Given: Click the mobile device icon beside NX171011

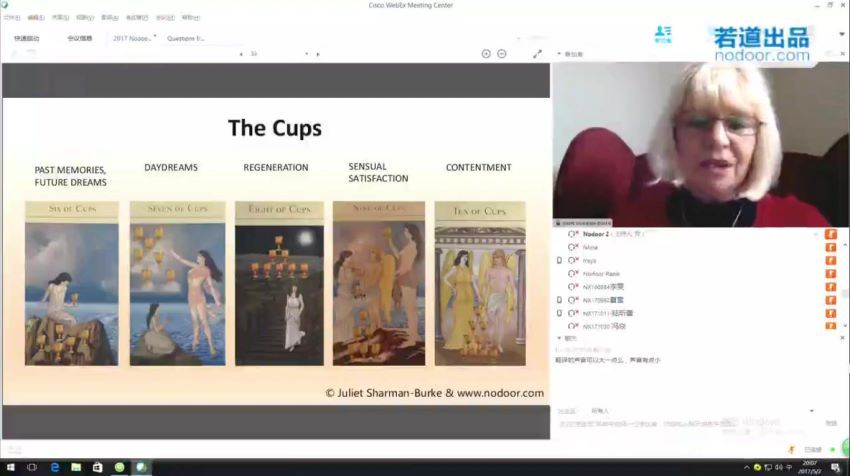Looking at the screenshot, I should (559, 313).
